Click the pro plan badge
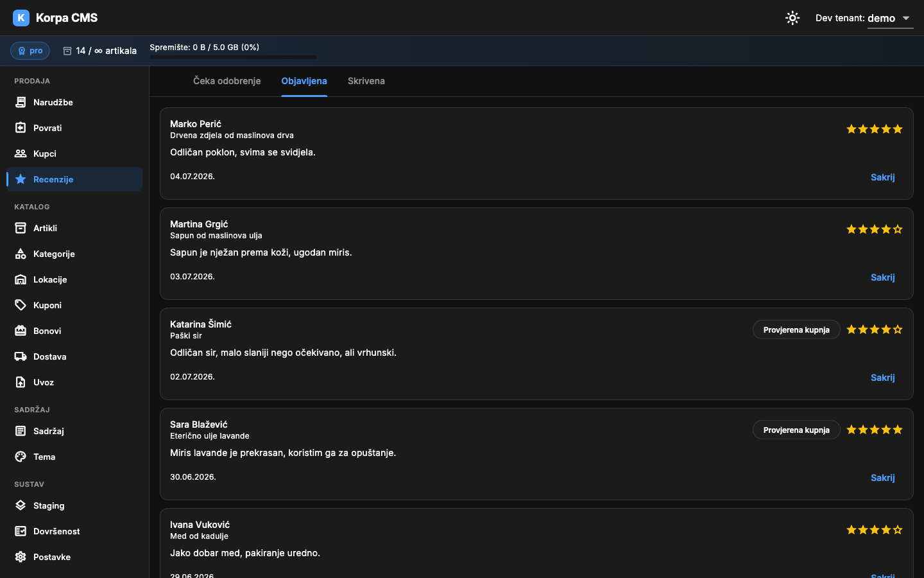Screen dimensions: 924x578 pos(30,51)
